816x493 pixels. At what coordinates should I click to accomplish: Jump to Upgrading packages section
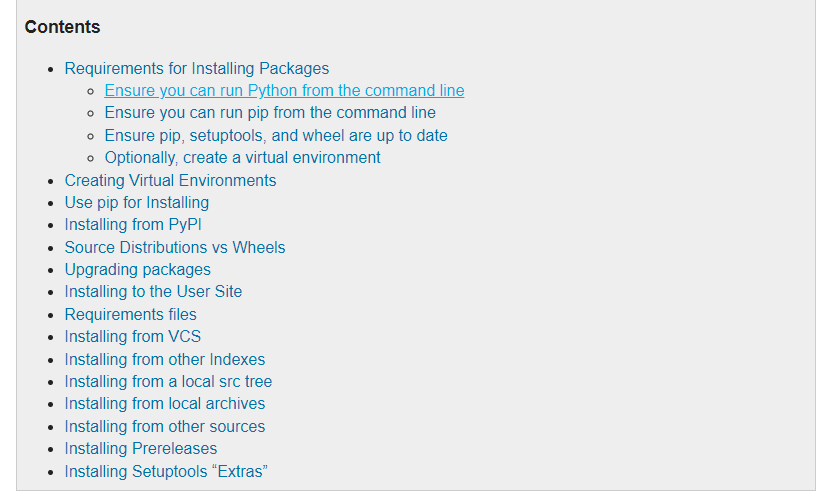137,269
